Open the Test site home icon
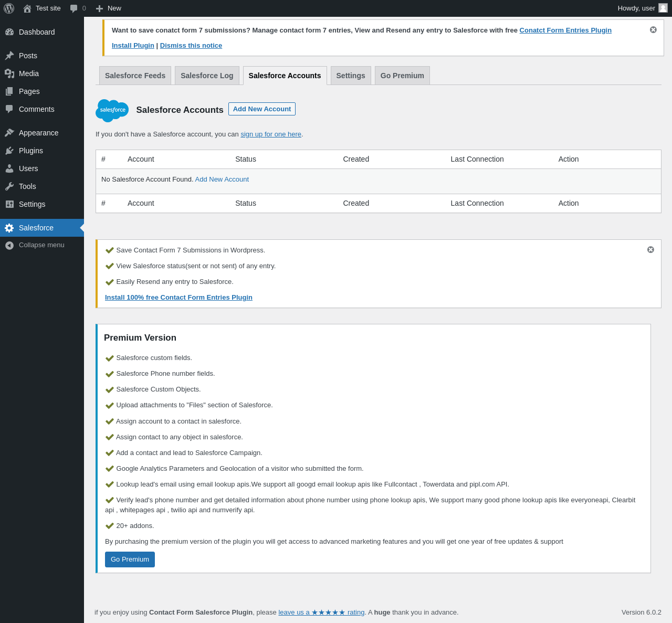This screenshot has width=672, height=623. (x=27, y=8)
